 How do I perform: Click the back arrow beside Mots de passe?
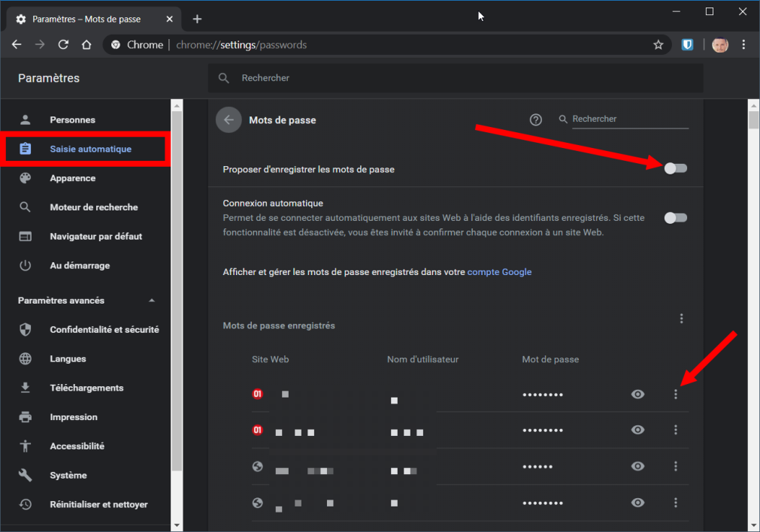pyautogui.click(x=229, y=120)
